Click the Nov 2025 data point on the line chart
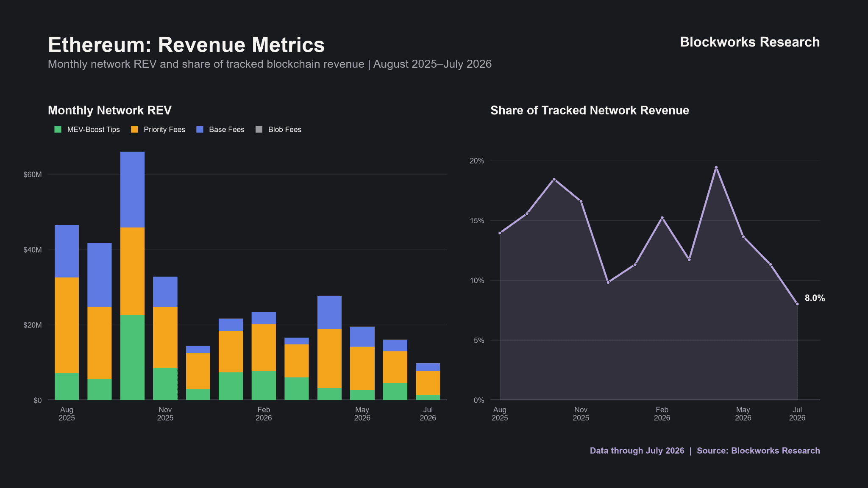Image resolution: width=868 pixels, height=488 pixels. pos(581,201)
